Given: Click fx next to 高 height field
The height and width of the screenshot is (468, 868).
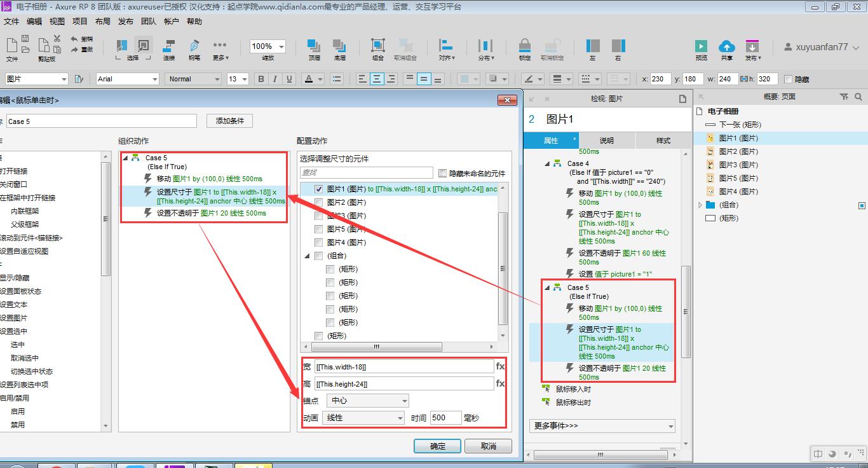Looking at the screenshot, I should pos(500,383).
